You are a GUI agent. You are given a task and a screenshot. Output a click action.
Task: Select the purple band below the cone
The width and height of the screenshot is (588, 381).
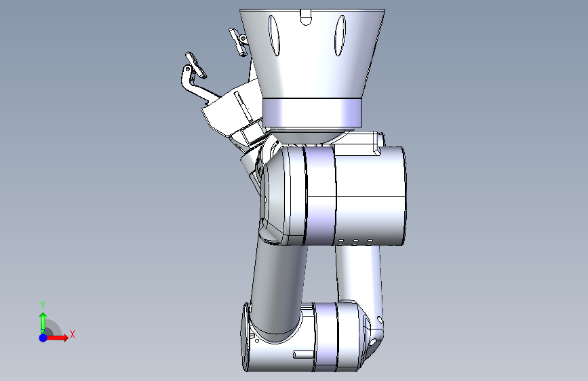point(312,113)
